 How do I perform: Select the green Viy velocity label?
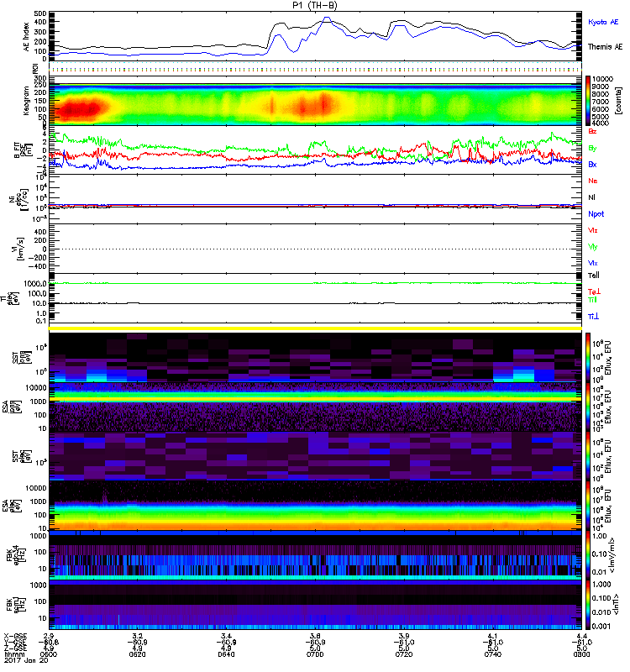point(593,247)
